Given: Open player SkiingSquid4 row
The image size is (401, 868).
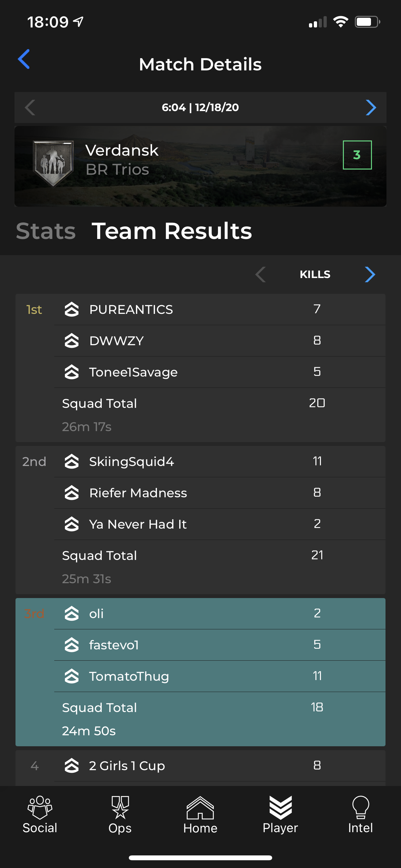Looking at the screenshot, I should 220,461.
